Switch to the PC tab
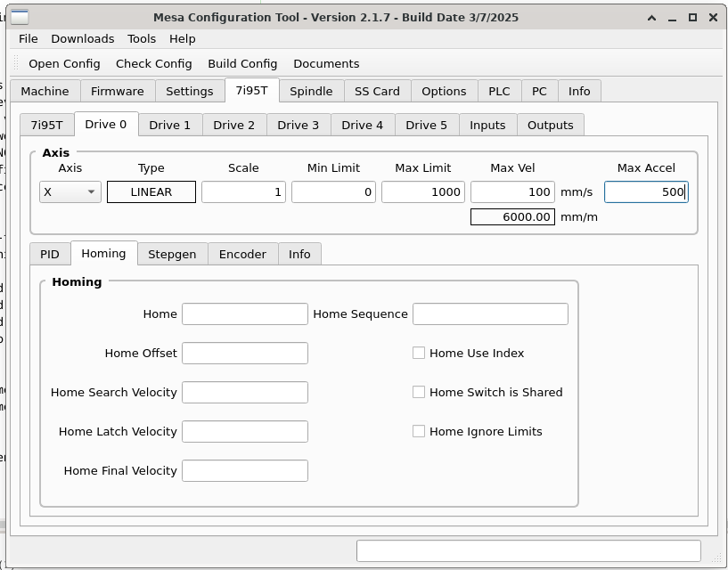This screenshot has width=728, height=570. pos(539,91)
